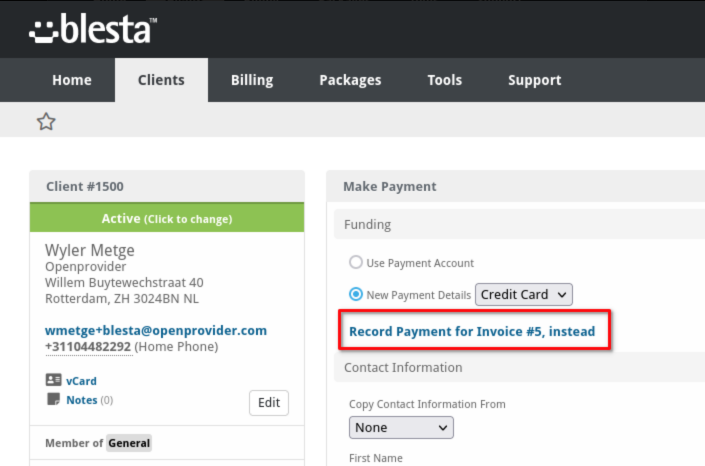This screenshot has width=705, height=466.
Task: Open the Billing menu
Action: [252, 80]
